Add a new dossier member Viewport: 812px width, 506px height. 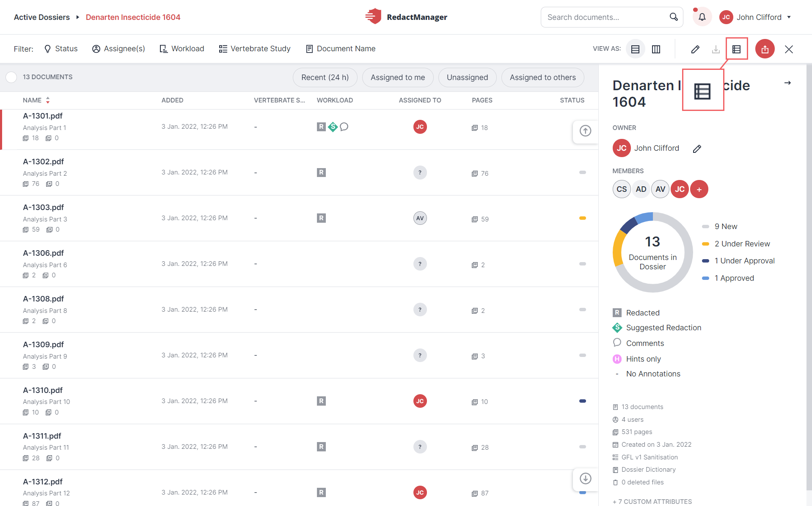[699, 189]
